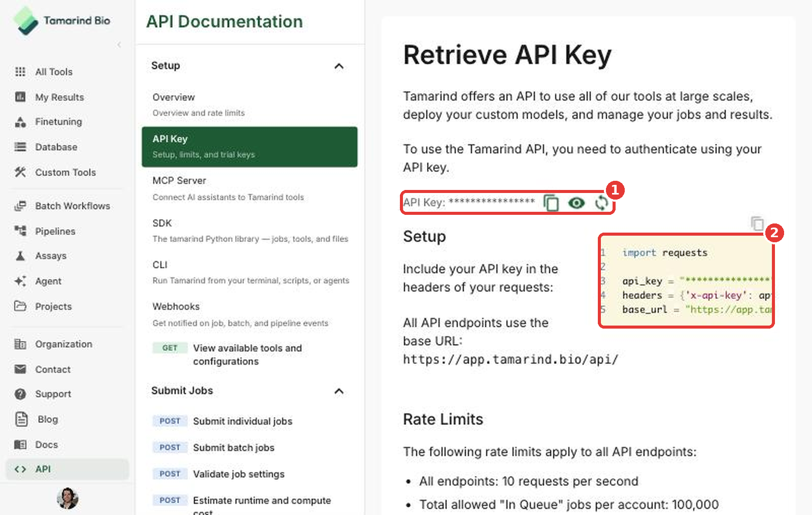
Task: Collapse the left sidebar with the chevron
Action: (119, 45)
